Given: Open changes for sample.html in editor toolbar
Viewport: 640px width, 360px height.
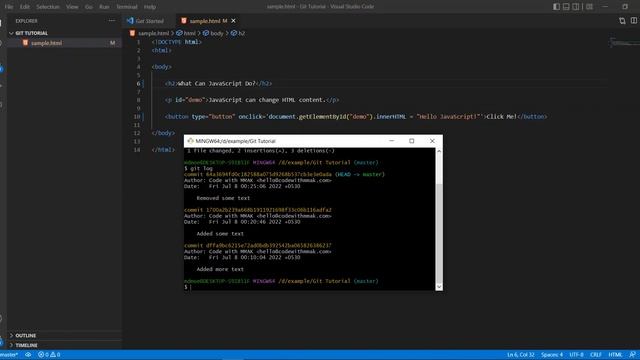Looking at the screenshot, I should (622, 20).
